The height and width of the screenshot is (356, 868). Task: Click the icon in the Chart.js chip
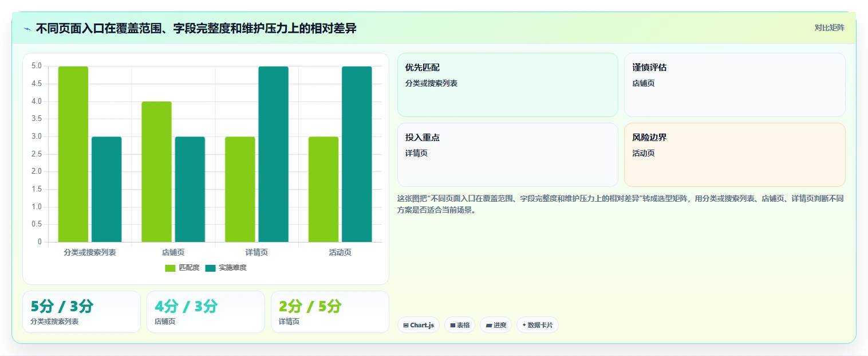[x=406, y=325]
